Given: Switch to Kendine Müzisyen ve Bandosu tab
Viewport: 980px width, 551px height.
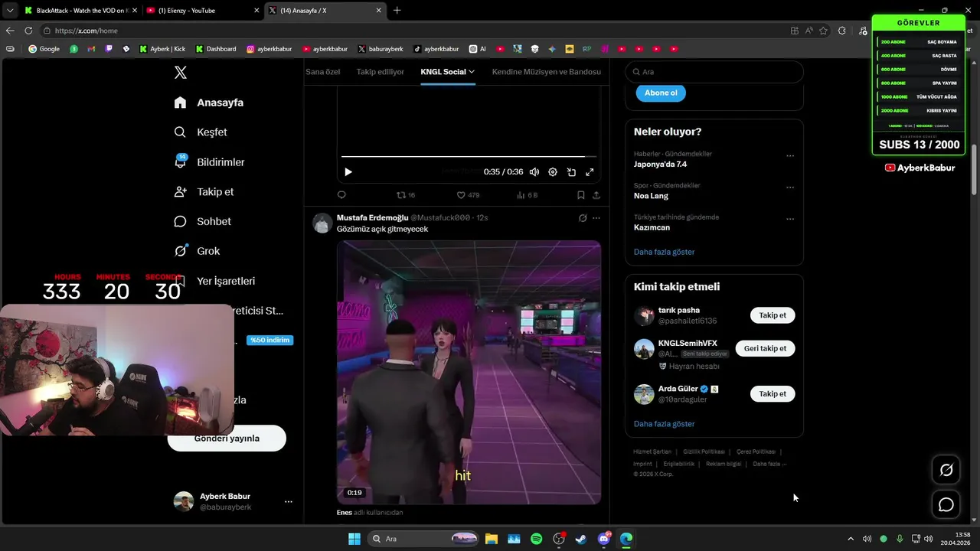Looking at the screenshot, I should [546, 72].
